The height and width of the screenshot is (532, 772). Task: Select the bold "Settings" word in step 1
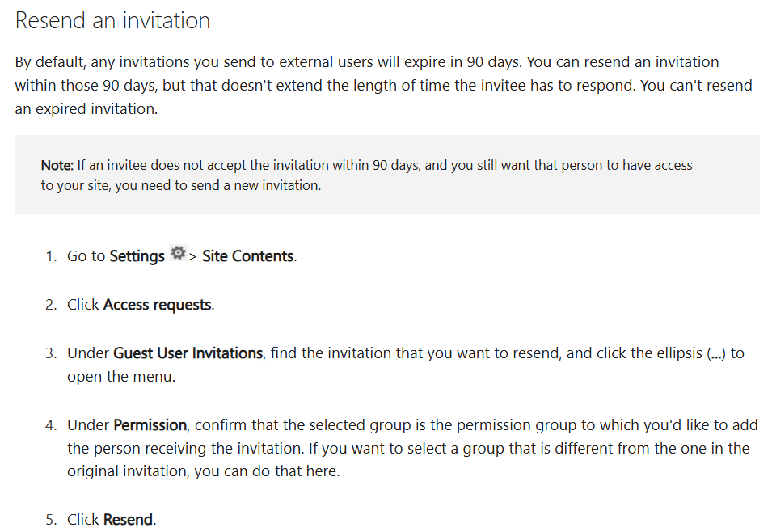tap(137, 256)
